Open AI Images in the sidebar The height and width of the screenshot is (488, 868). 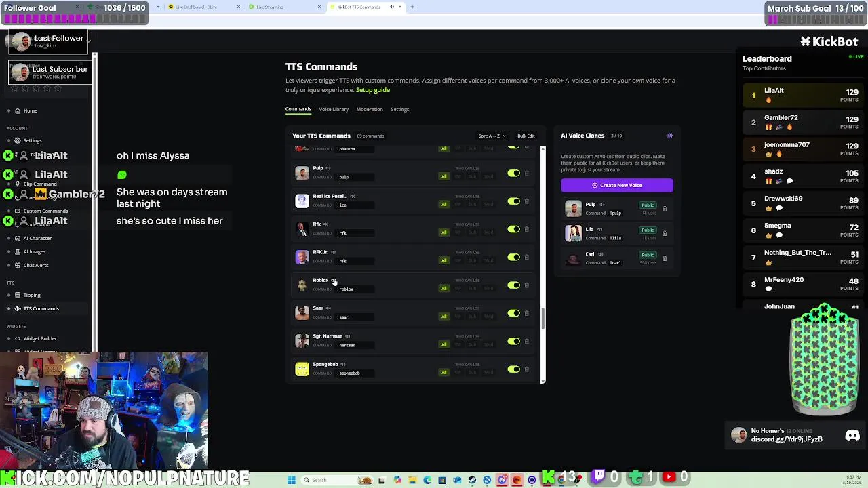34,251
